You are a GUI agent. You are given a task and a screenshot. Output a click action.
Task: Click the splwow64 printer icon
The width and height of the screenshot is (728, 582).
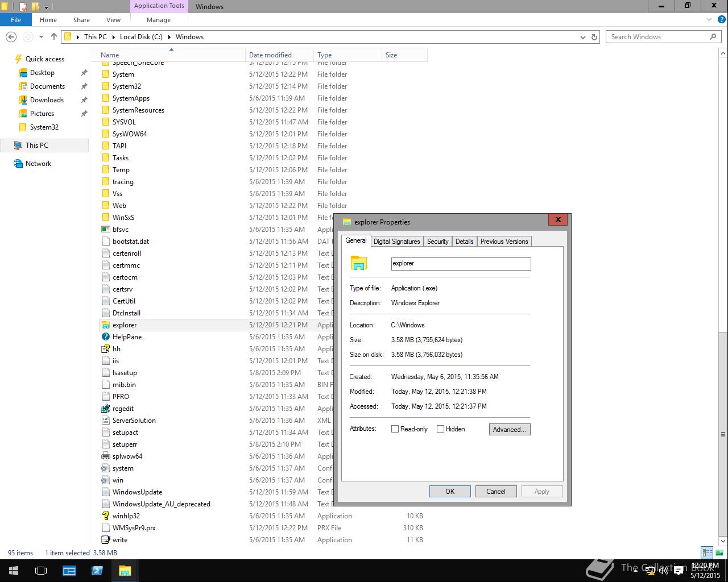click(105, 456)
